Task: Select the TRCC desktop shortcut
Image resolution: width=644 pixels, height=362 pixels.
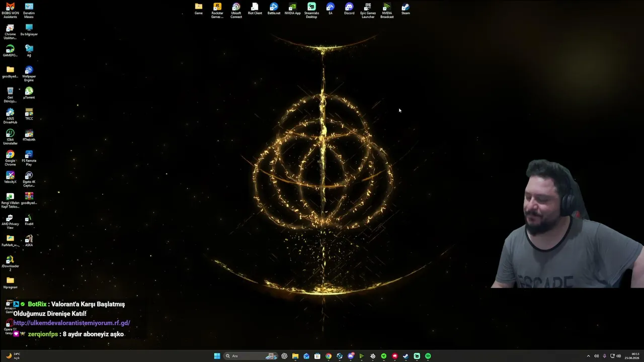Action: [29, 115]
